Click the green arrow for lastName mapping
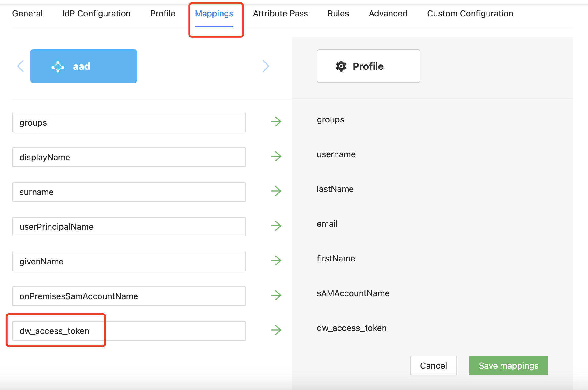 [x=276, y=191]
